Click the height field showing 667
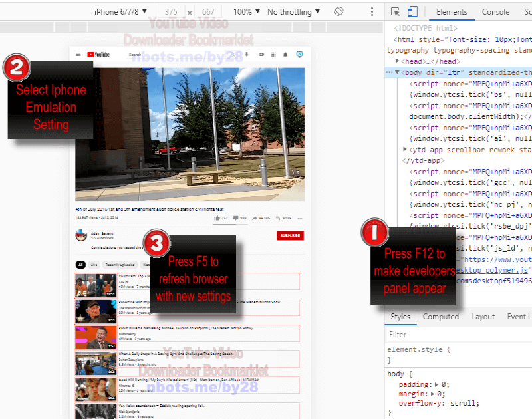Screen dimensions: 532x419 208,11
